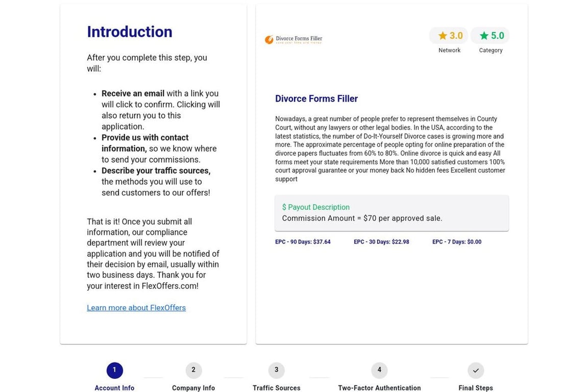Click the EPC - 90 Days: $37.64 value
Viewport: 588px width, 392px height.
pos(303,242)
